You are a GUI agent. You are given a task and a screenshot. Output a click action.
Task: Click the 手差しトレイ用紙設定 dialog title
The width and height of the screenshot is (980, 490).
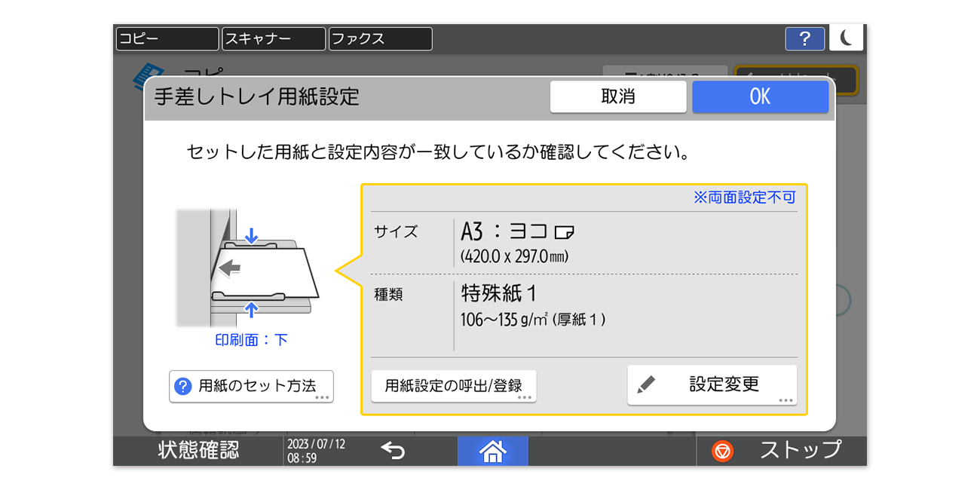tap(257, 96)
